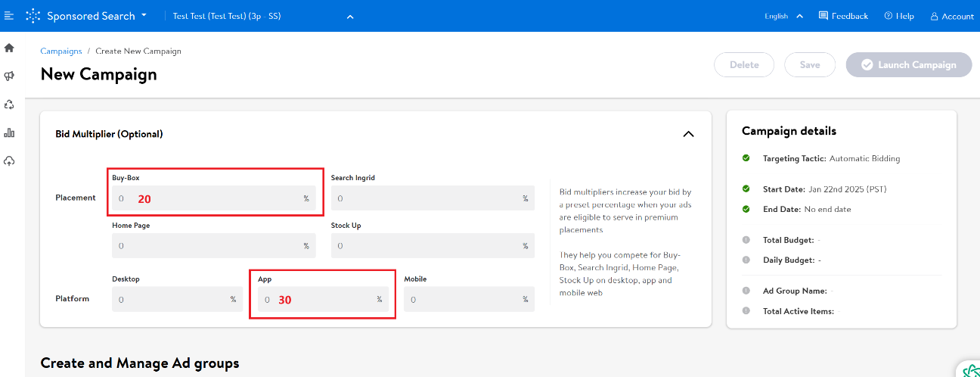Go to Home via sidebar house icon

click(9, 48)
